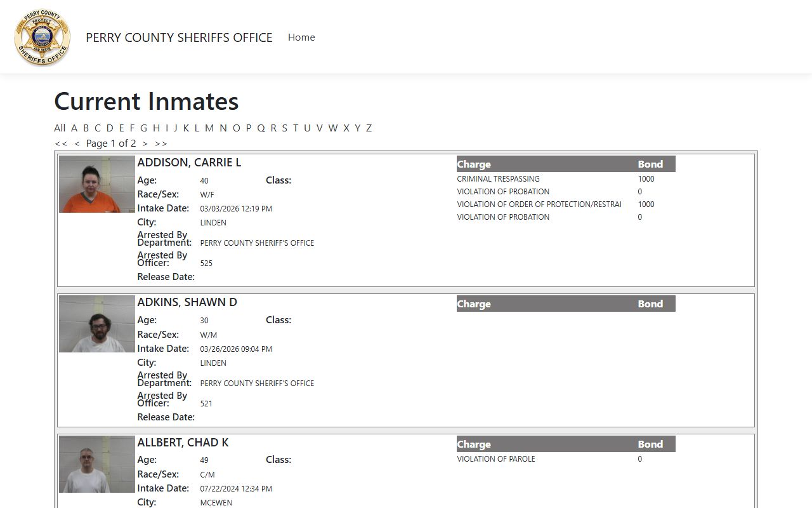Click intake date 07/22/2024 12:34 PM
This screenshot has height=508, width=812.
pos(236,489)
